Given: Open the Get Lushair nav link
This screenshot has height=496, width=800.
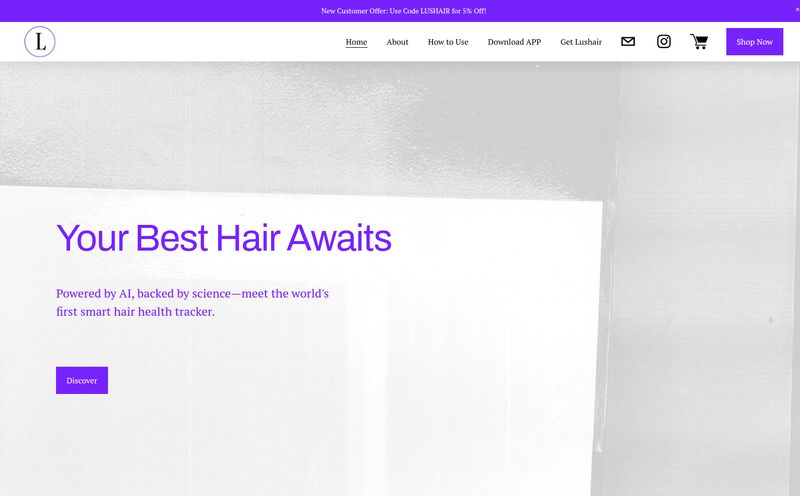Looking at the screenshot, I should 581,42.
